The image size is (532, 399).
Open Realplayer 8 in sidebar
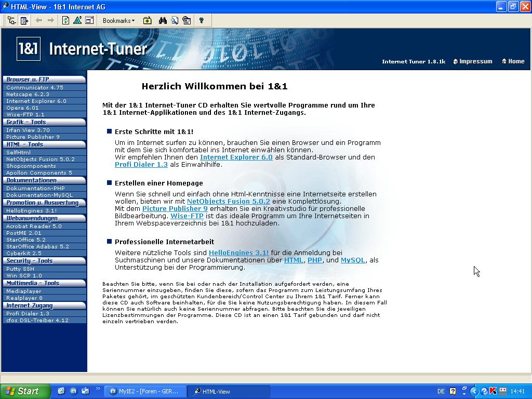click(x=44, y=298)
